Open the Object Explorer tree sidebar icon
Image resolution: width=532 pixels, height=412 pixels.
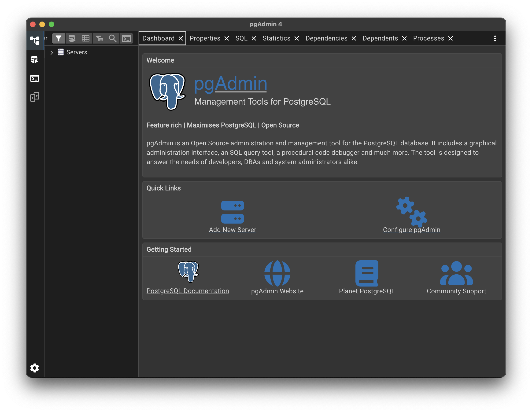coord(35,40)
